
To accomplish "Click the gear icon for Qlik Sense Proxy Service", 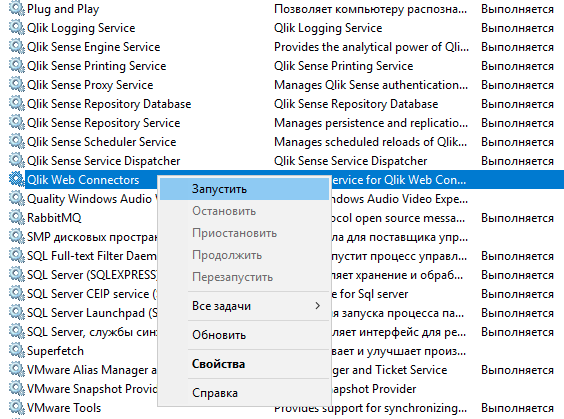I will 17,85.
